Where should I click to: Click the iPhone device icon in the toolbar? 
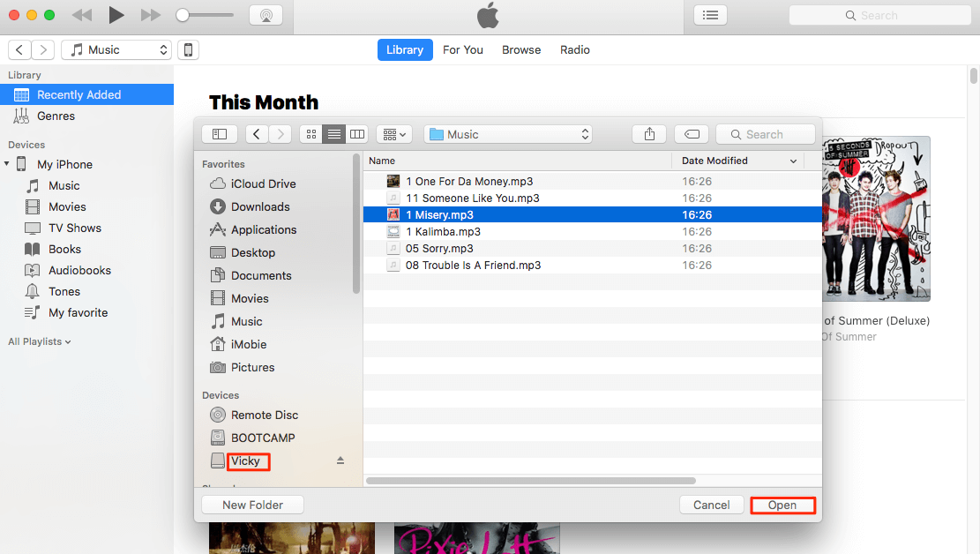point(188,49)
